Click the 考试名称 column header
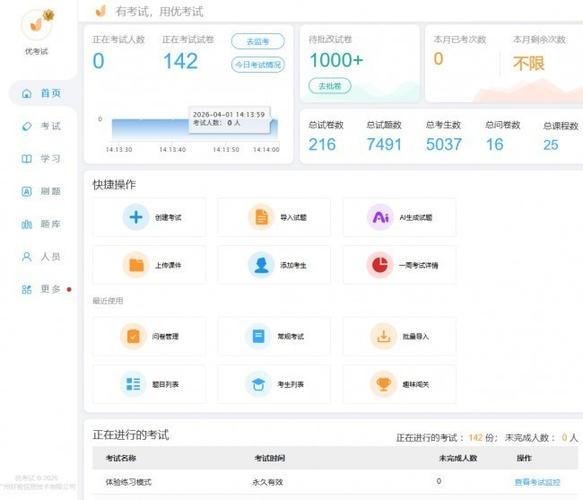Viewport: 583px width, 500px height. (x=121, y=458)
